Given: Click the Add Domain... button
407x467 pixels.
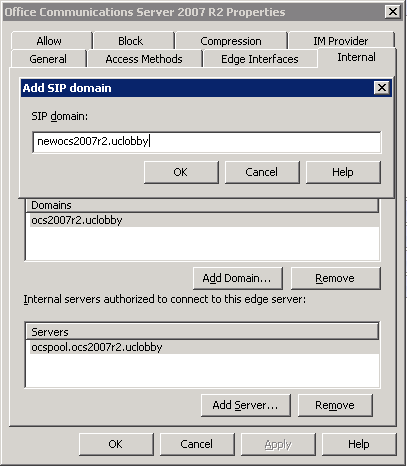Looking at the screenshot, I should 238,278.
